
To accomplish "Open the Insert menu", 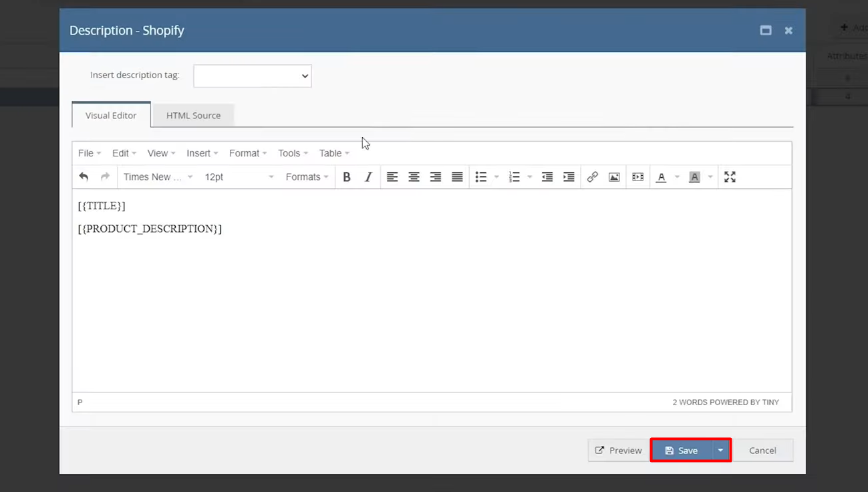I will pyautogui.click(x=202, y=153).
